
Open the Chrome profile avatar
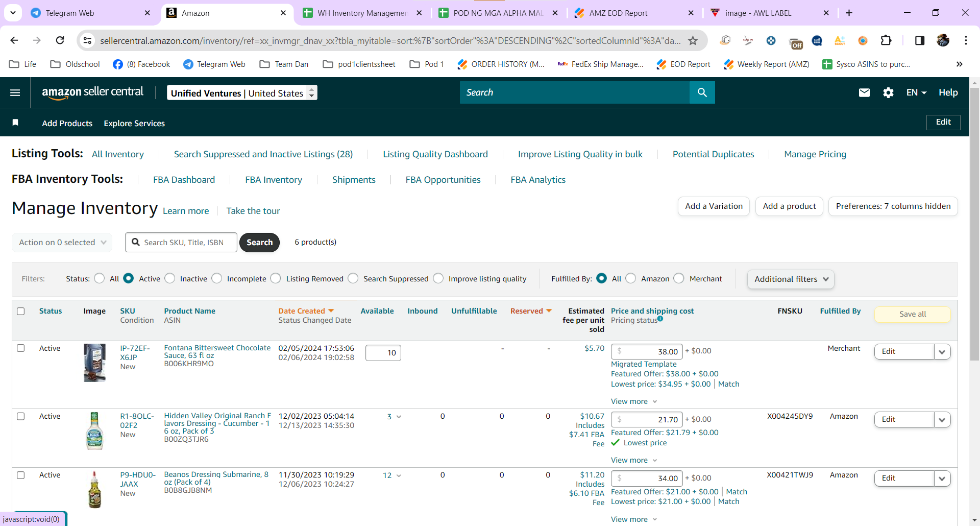point(943,40)
